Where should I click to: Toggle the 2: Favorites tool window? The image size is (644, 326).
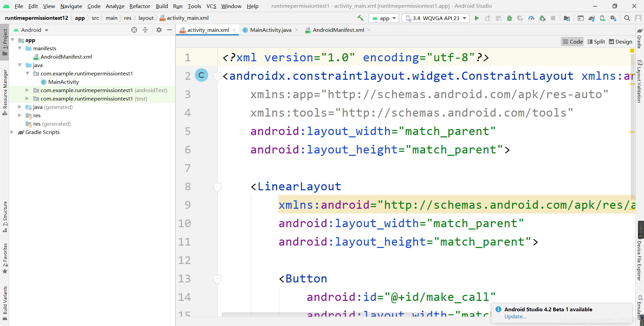pyautogui.click(x=5, y=258)
